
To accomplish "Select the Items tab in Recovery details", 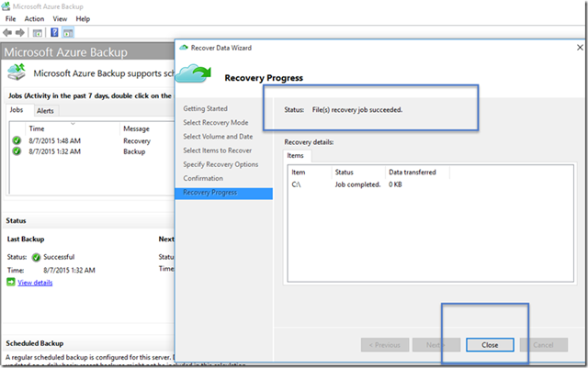I will pyautogui.click(x=298, y=156).
